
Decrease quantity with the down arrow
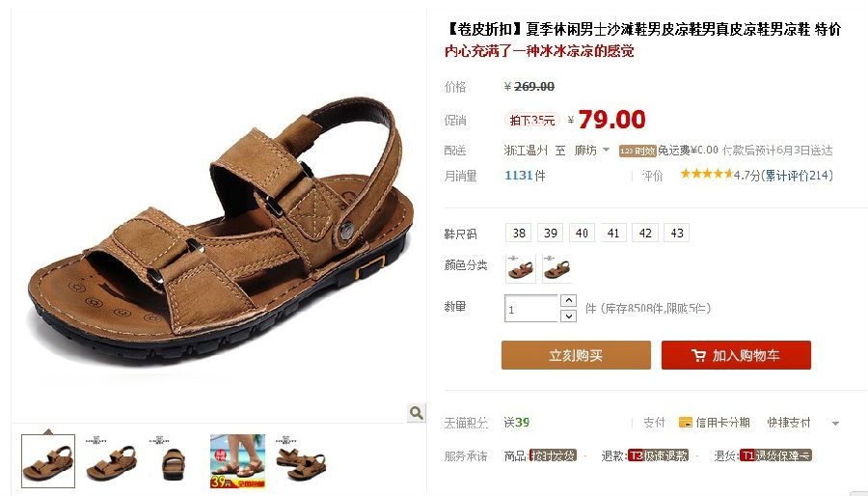coord(568,317)
